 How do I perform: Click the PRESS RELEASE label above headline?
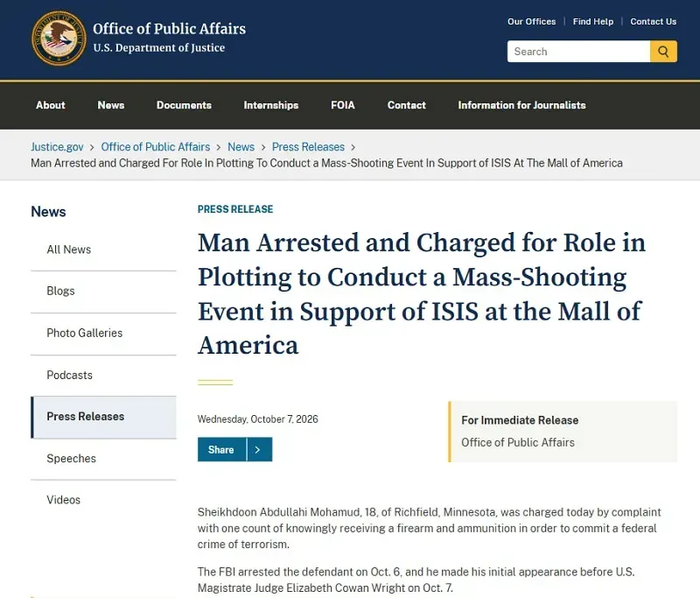click(x=235, y=209)
